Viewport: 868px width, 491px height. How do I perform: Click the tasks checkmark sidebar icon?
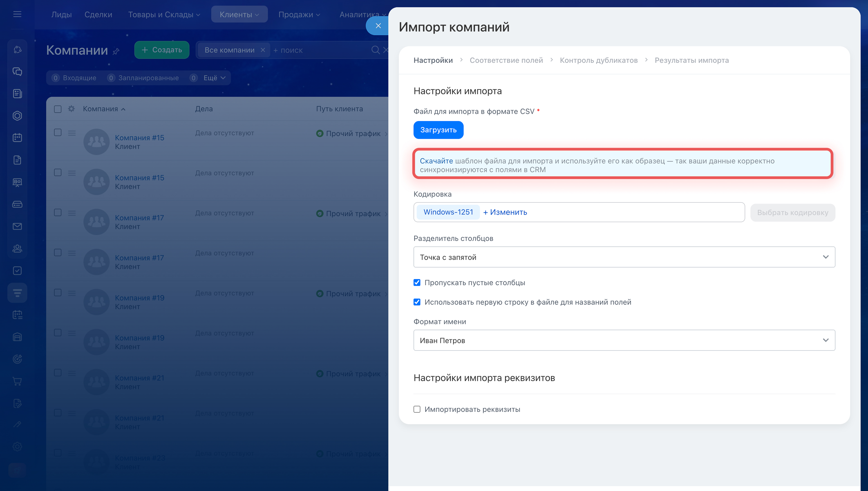pyautogui.click(x=17, y=270)
